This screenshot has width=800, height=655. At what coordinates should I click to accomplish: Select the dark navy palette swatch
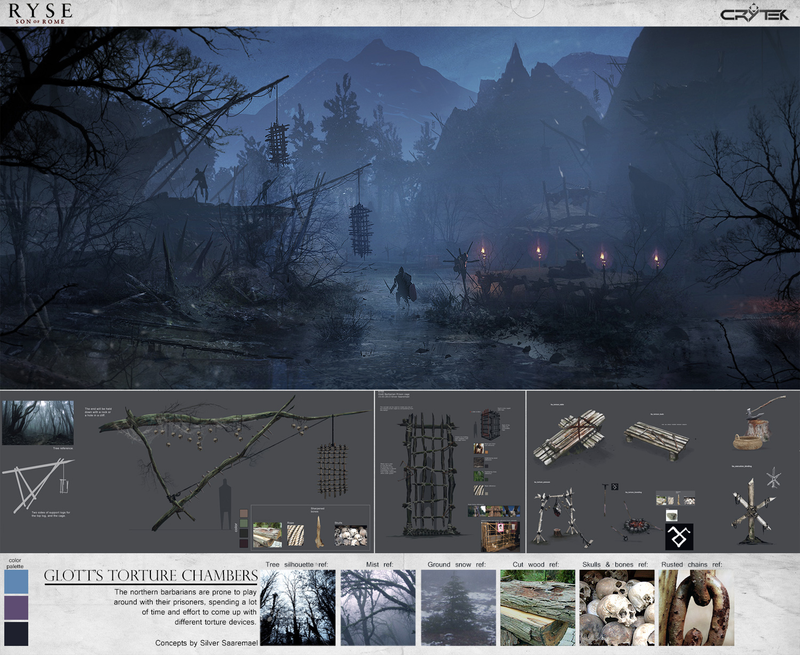click(x=16, y=634)
